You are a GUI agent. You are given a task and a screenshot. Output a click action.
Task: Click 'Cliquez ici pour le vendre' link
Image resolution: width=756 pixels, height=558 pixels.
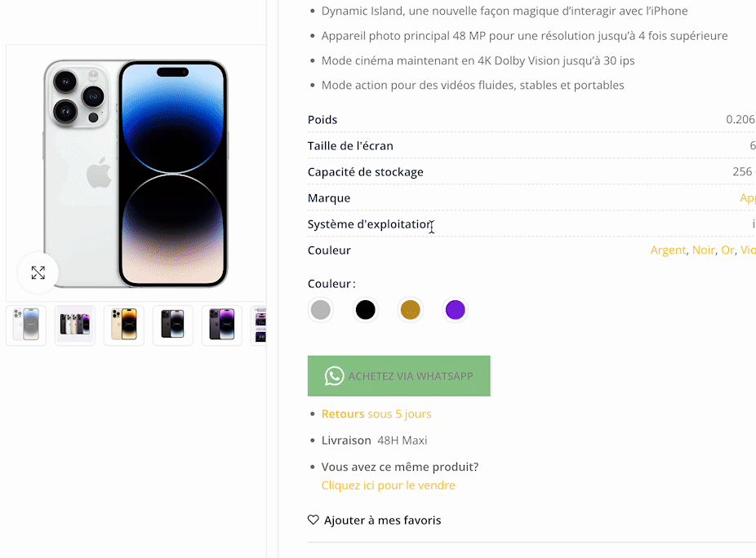coord(389,485)
